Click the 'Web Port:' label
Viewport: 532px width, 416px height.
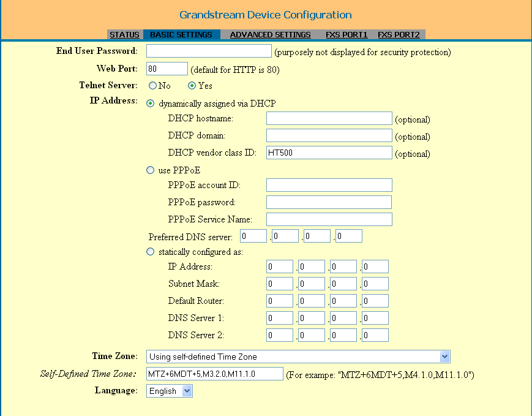pos(117,68)
